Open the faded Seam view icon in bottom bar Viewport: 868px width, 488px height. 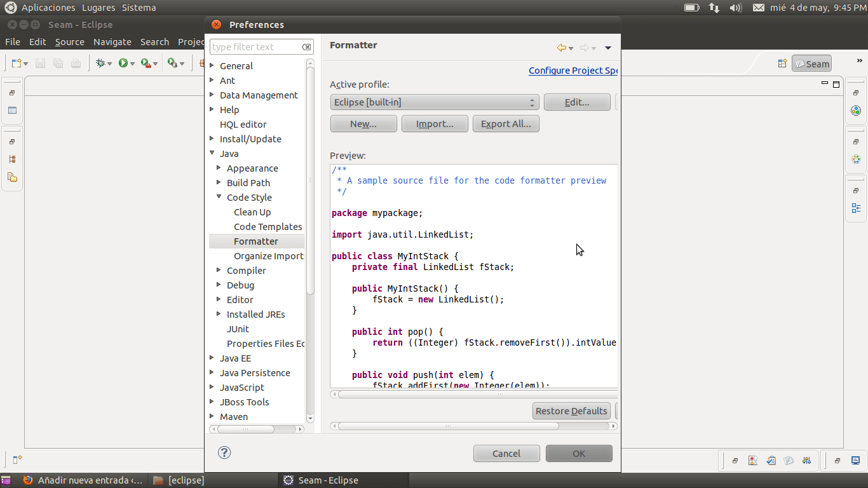(789, 461)
